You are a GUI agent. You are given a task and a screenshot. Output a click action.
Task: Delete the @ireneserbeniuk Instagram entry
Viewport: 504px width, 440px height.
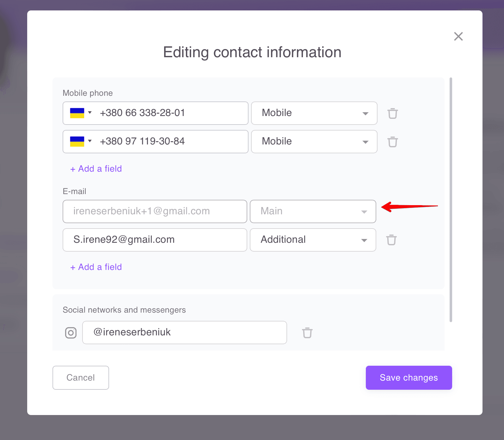point(307,333)
